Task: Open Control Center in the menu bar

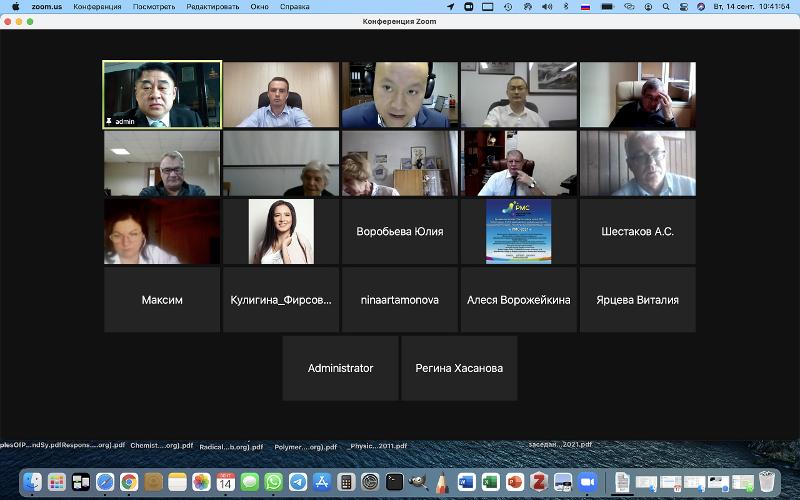Action: pyautogui.click(x=681, y=6)
